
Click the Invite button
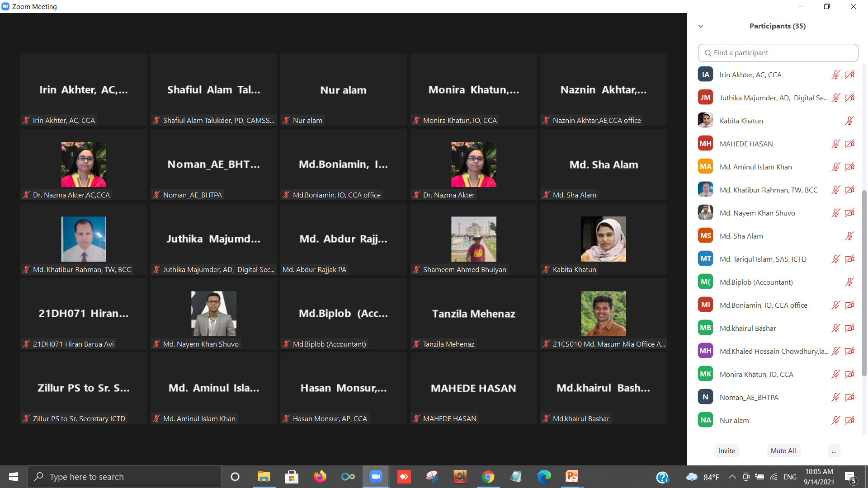pos(727,450)
